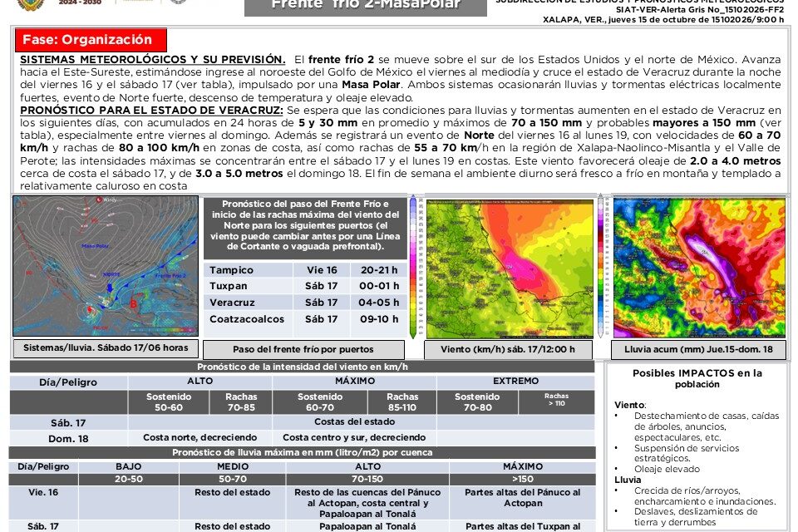Open the accumulated rainfall map image
The width and height of the screenshot is (798, 532).
click(x=699, y=268)
